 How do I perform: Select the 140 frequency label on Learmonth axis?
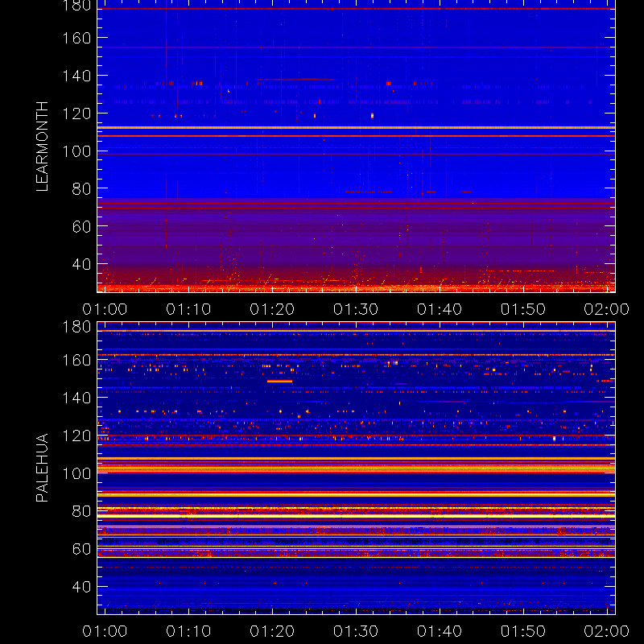(76, 76)
